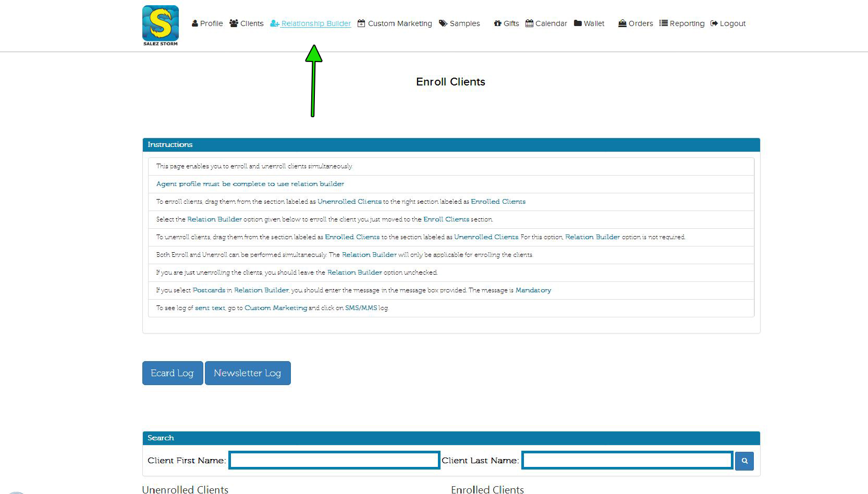Click the Orders bag icon
The width and height of the screenshot is (868, 494).
click(x=622, y=23)
